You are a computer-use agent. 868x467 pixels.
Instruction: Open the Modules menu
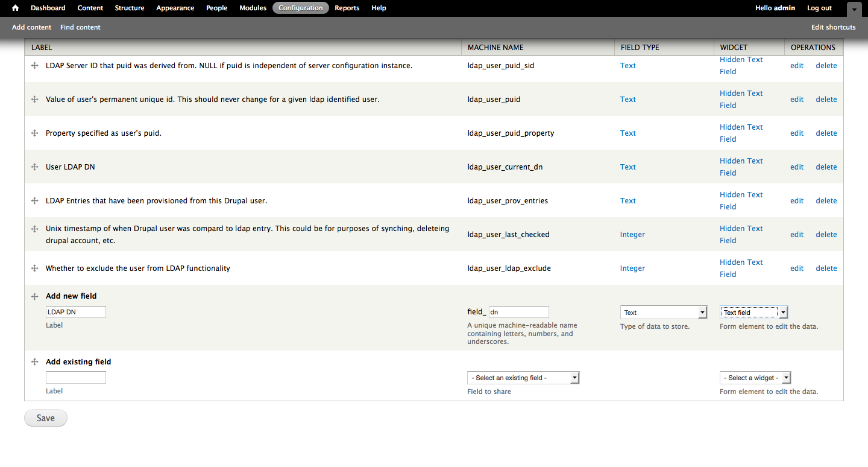[x=253, y=8]
